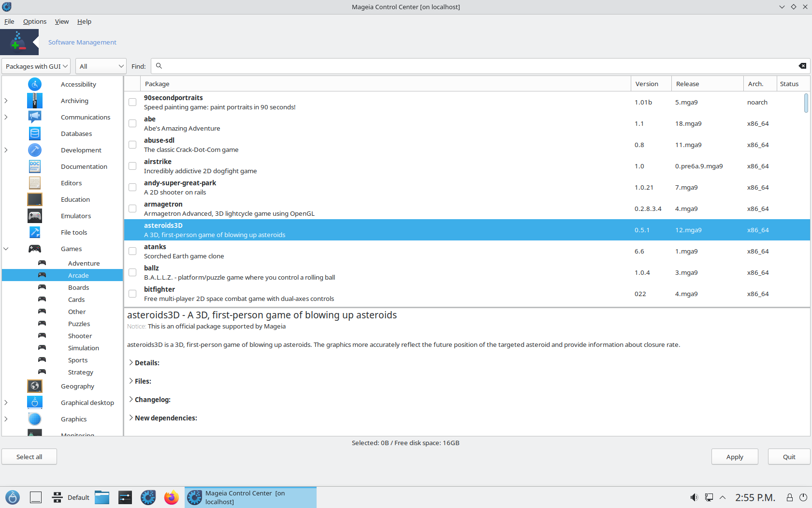This screenshot has height=508, width=812.
Task: Open the File menu
Action: [9, 21]
